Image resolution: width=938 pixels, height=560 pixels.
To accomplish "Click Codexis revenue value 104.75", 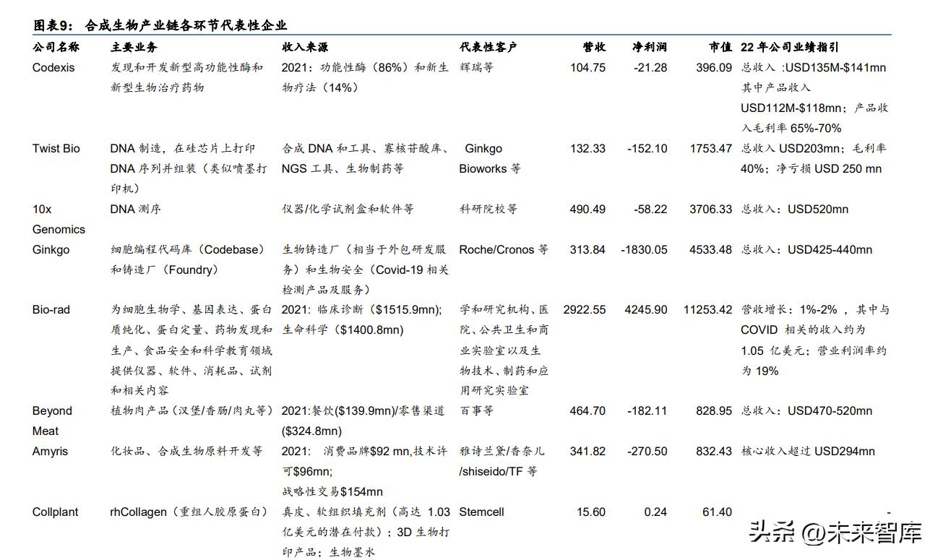I will click(x=588, y=67).
